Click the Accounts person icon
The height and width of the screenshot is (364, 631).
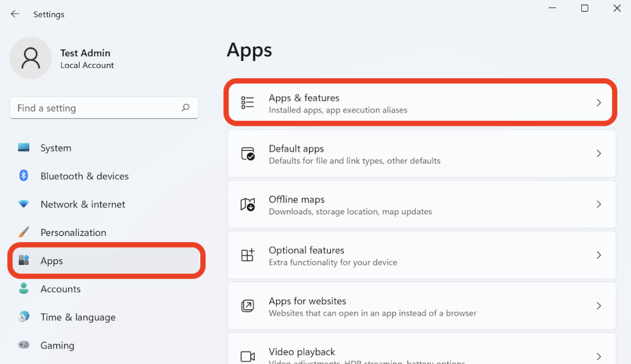24,288
